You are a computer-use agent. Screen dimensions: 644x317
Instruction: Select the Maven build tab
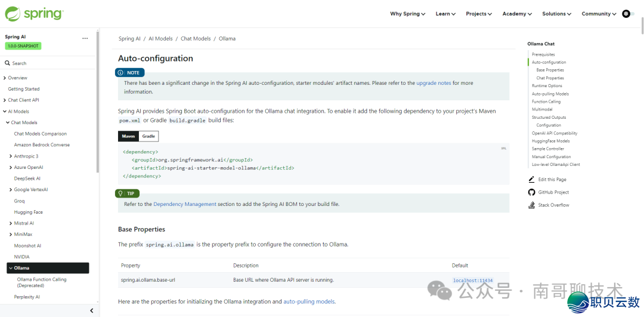click(x=128, y=136)
